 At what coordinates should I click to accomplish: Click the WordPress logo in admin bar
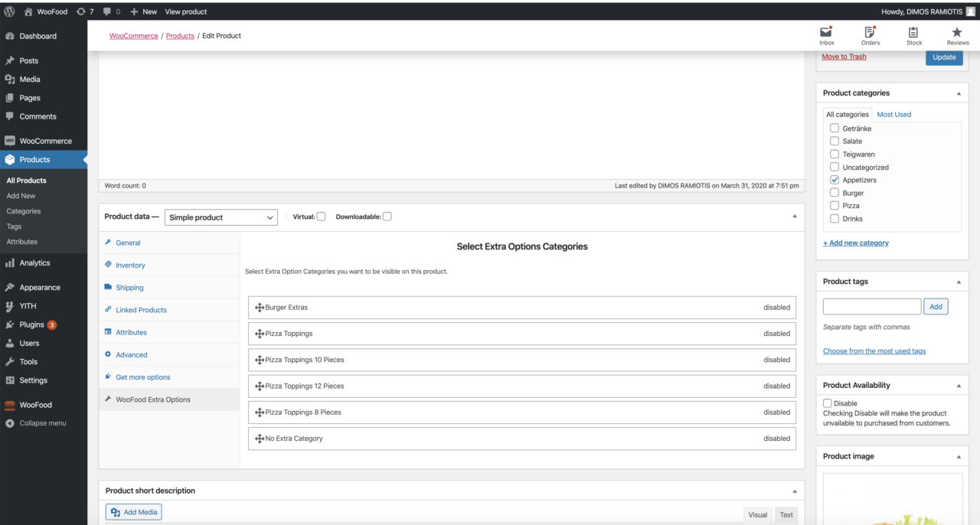point(10,11)
